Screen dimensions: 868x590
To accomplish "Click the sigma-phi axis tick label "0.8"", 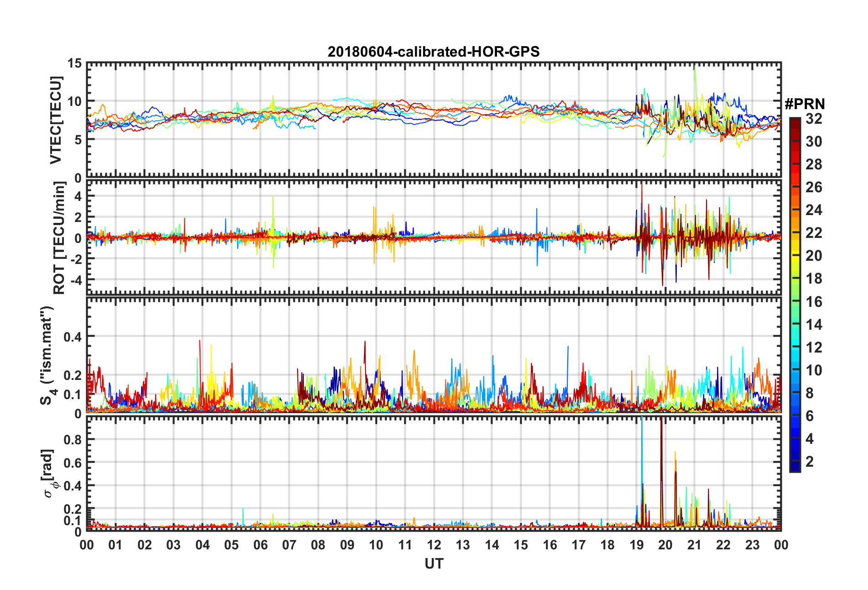I will (x=73, y=439).
